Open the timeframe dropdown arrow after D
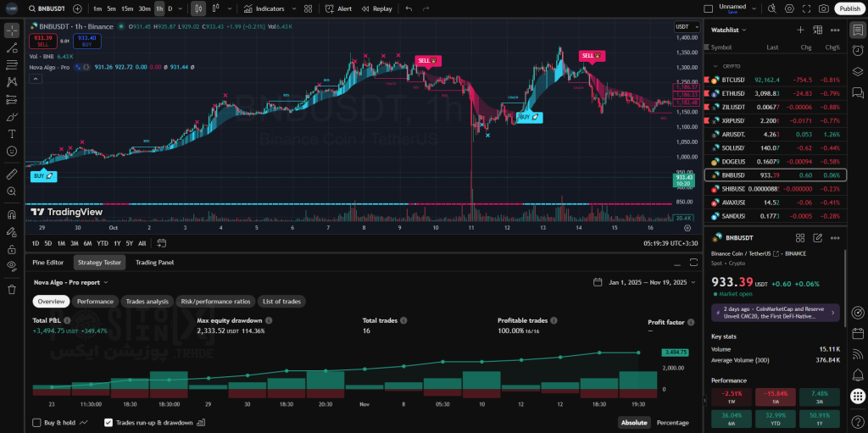Screen dimensions: 868x433 click(x=181, y=8)
